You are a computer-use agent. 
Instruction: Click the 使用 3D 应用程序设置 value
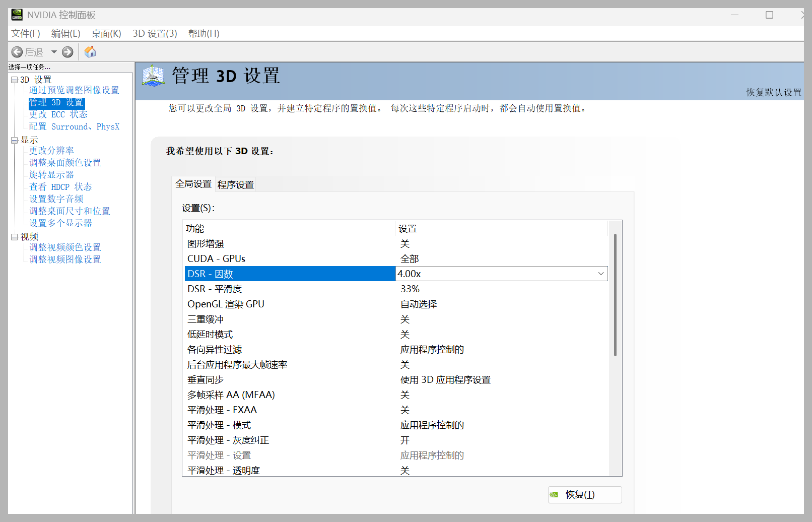point(445,379)
